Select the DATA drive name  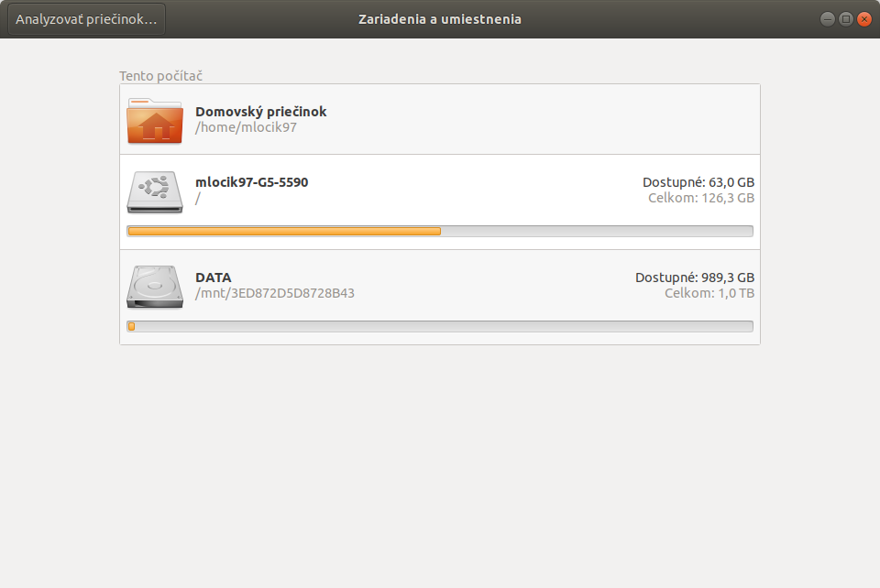click(x=214, y=278)
